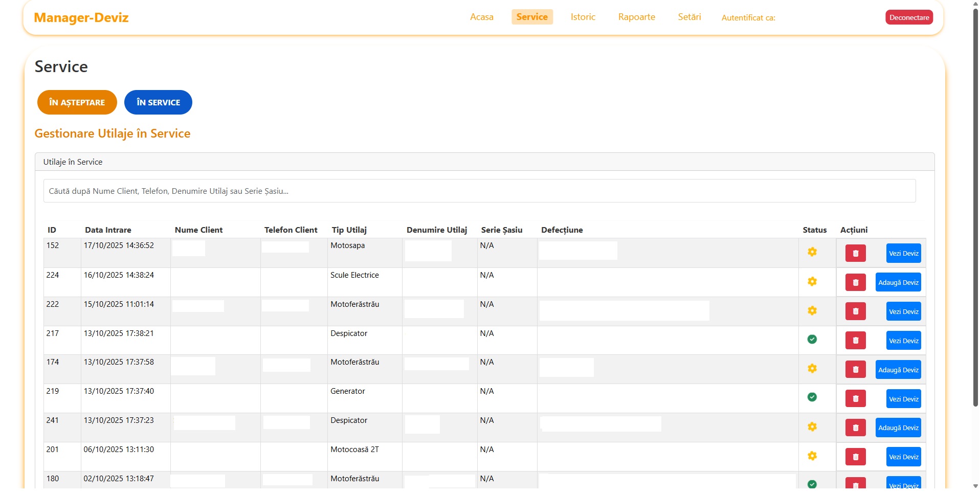The height and width of the screenshot is (494, 980).
Task: Click green check status for Generator row
Action: (812, 397)
